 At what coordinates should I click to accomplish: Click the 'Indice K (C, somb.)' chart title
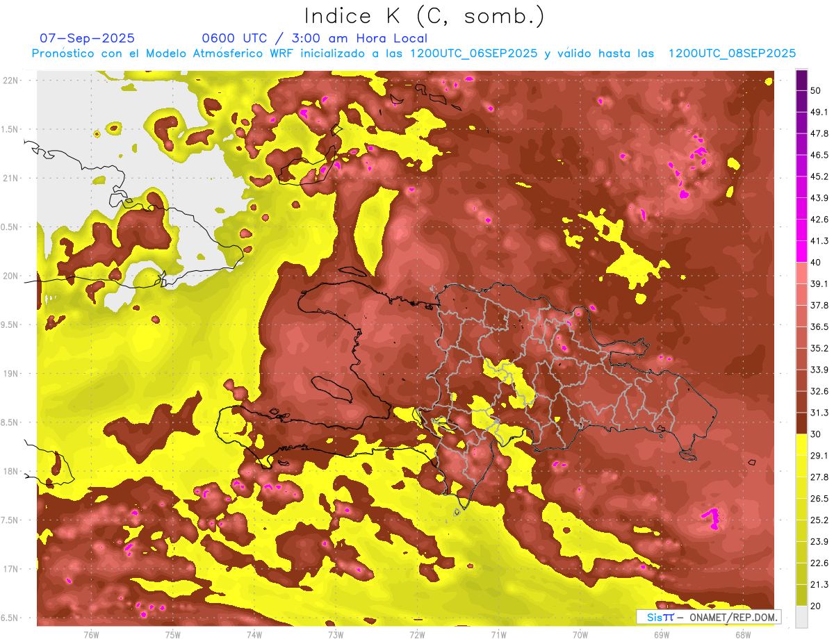(424, 15)
